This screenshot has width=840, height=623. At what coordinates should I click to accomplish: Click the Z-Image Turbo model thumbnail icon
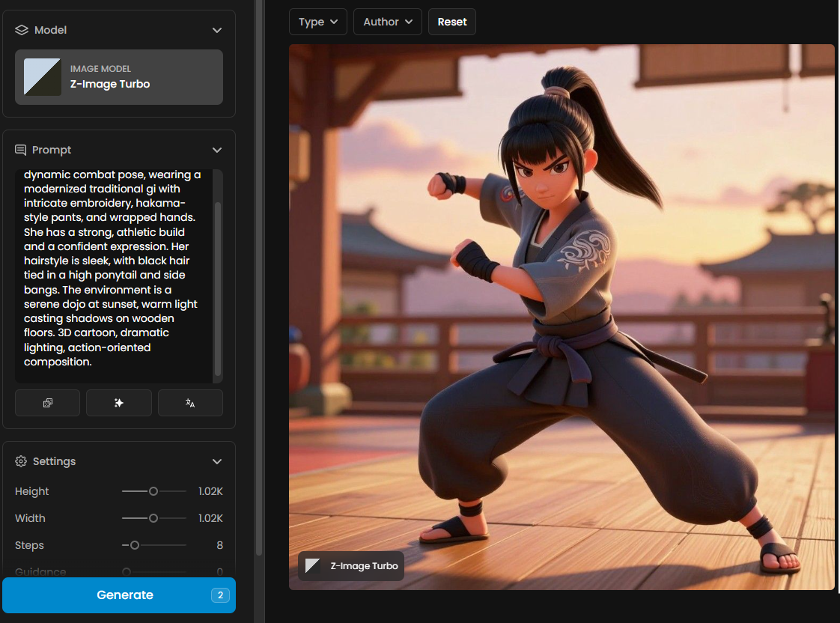43,77
